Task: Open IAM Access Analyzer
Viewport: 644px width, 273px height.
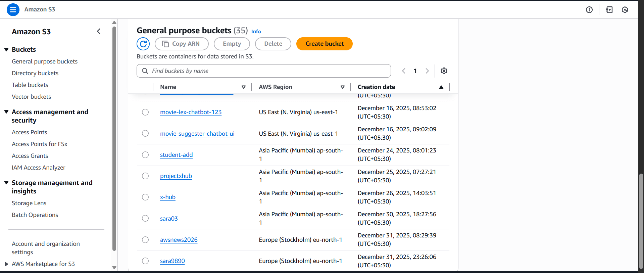Action: (39, 168)
